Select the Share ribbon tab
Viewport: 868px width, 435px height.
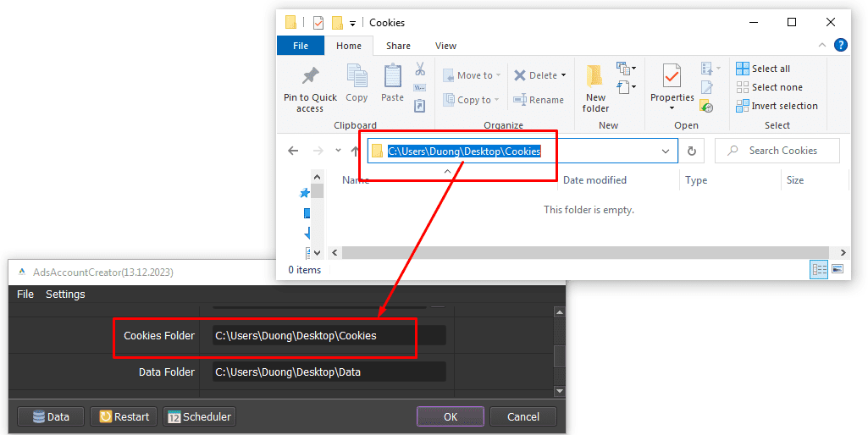[398, 46]
